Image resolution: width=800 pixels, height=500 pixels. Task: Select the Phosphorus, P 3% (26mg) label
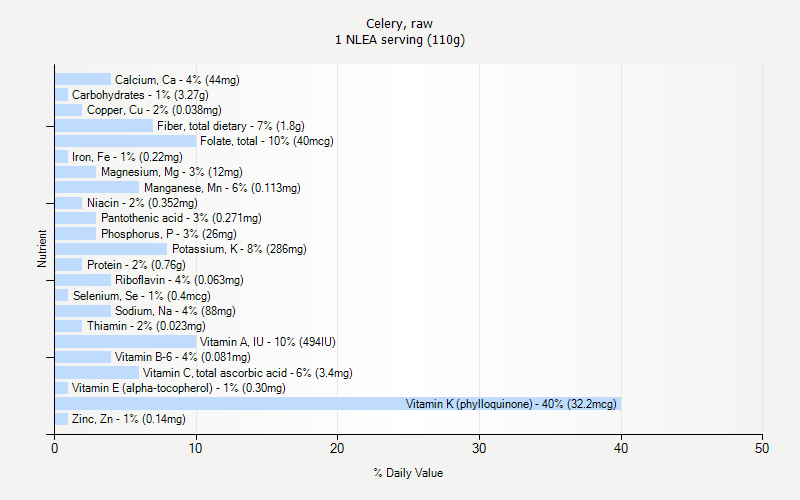pos(169,234)
